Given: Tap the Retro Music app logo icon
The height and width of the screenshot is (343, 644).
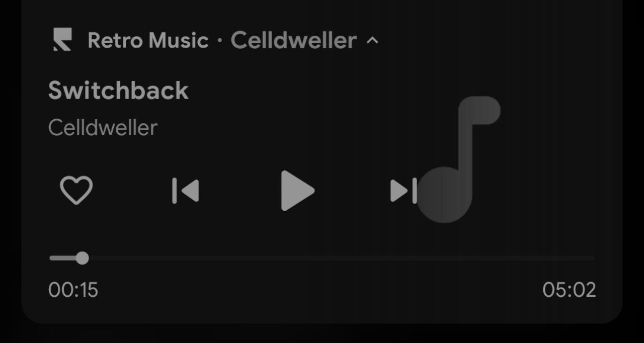Looking at the screenshot, I should tap(63, 40).
